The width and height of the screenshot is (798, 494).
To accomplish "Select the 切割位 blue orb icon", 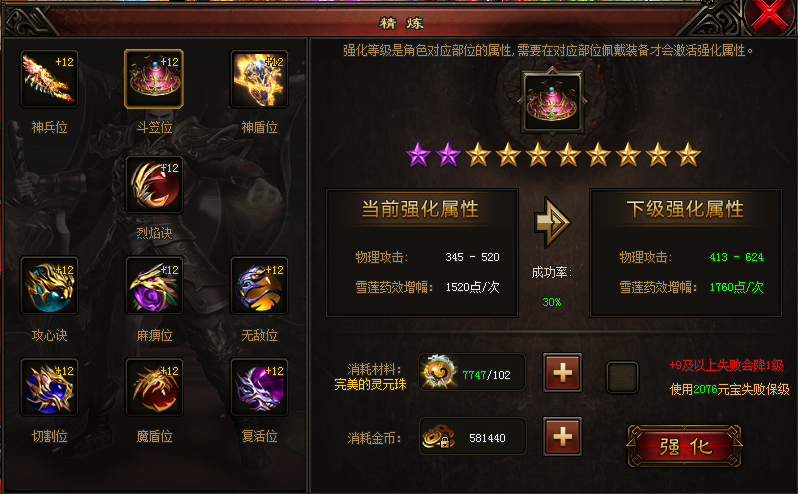I will 49,387.
